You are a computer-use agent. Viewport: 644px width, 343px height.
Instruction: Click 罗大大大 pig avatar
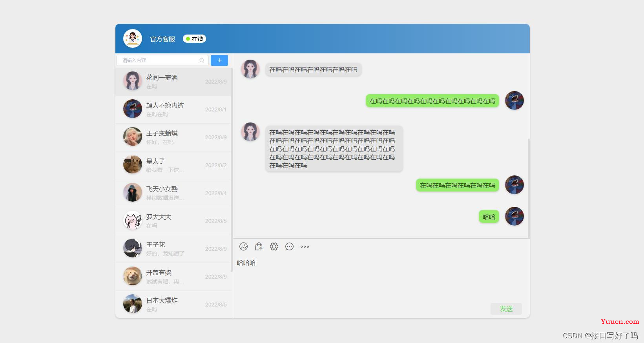click(133, 220)
